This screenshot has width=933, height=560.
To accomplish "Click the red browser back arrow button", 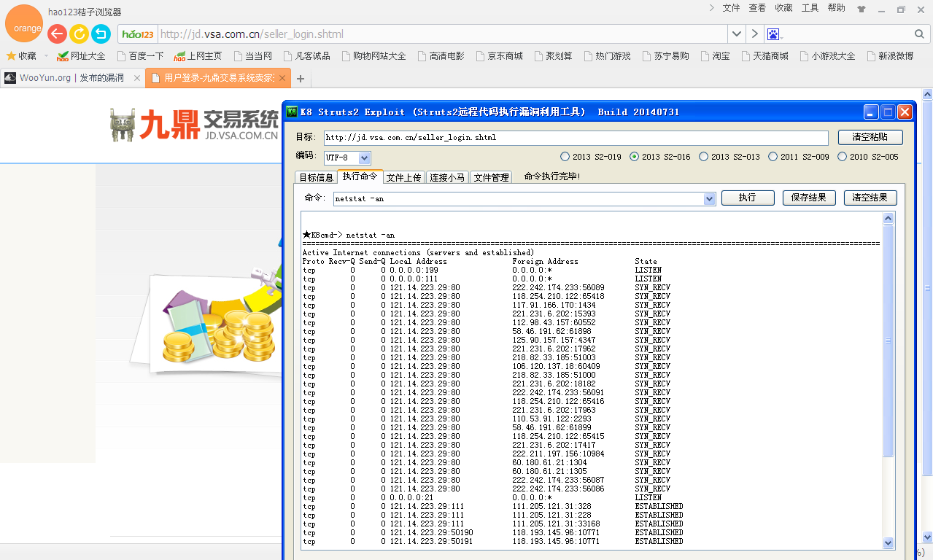I will tap(57, 34).
